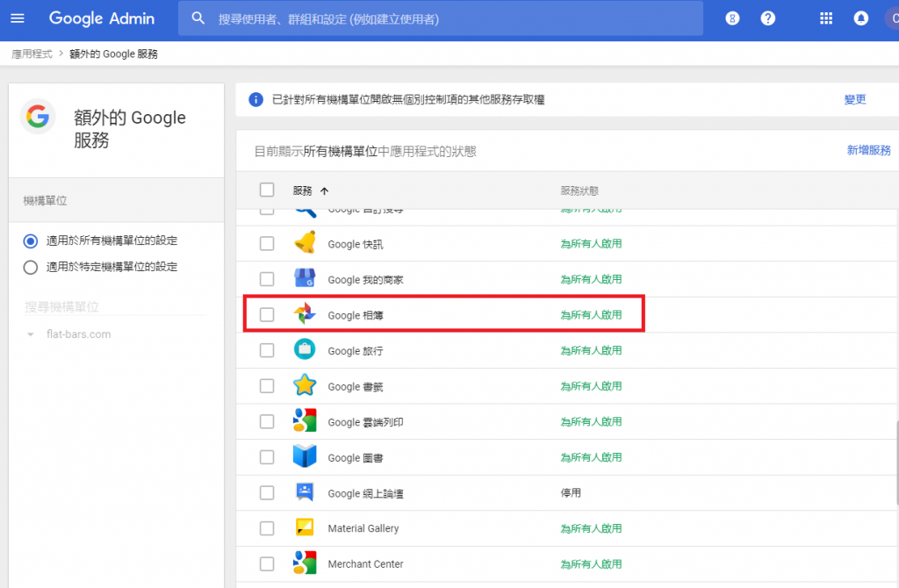
Task: Sort by the 服務 column arrow
Action: [x=325, y=190]
